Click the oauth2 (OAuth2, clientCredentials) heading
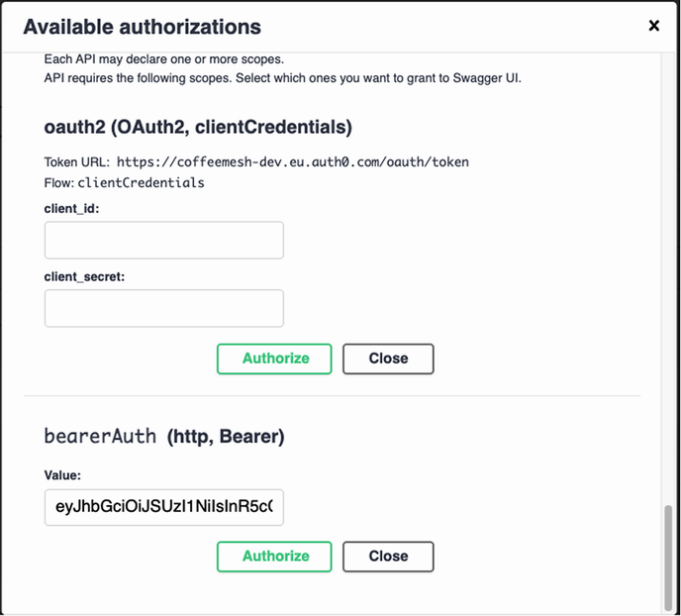This screenshot has height=616, width=681. pos(199,127)
